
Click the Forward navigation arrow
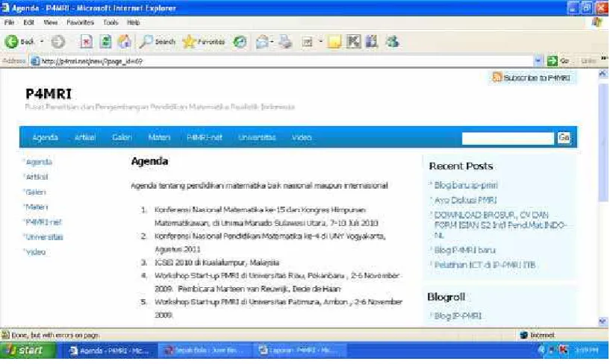[58, 42]
